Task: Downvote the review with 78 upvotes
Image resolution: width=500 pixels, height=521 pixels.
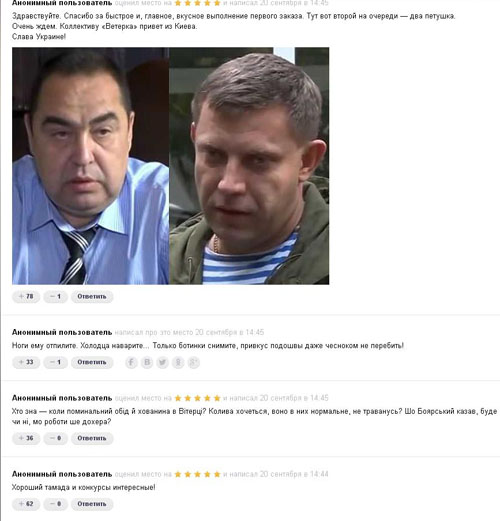Action: click(x=55, y=296)
